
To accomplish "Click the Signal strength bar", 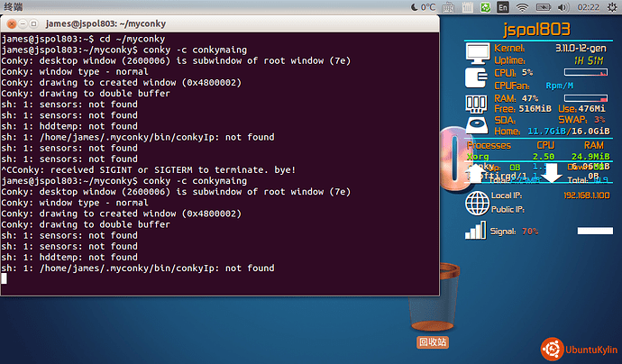I will [x=593, y=232].
